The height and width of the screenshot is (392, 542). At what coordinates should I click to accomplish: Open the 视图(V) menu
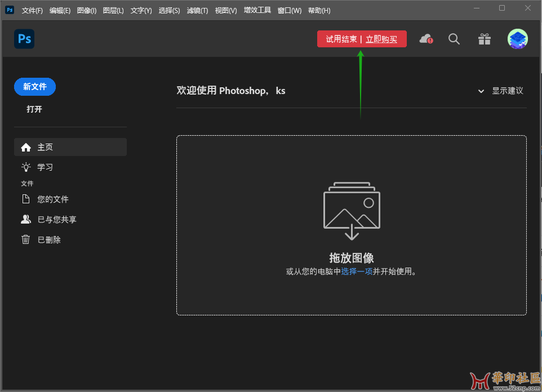click(x=226, y=10)
